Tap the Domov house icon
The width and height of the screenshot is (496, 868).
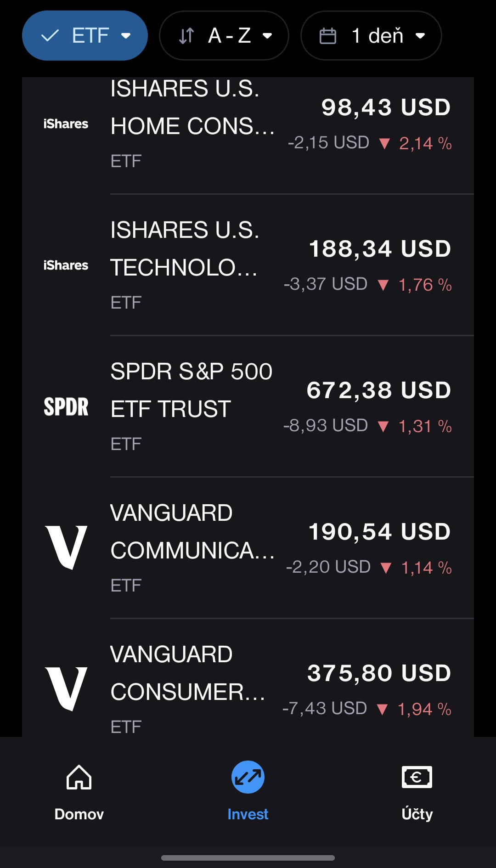79,777
